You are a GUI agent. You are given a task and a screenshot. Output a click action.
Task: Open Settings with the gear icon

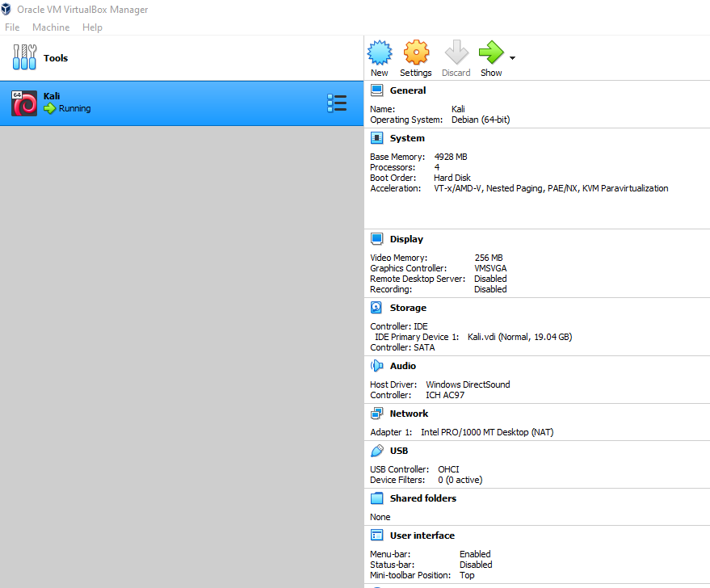[416, 53]
